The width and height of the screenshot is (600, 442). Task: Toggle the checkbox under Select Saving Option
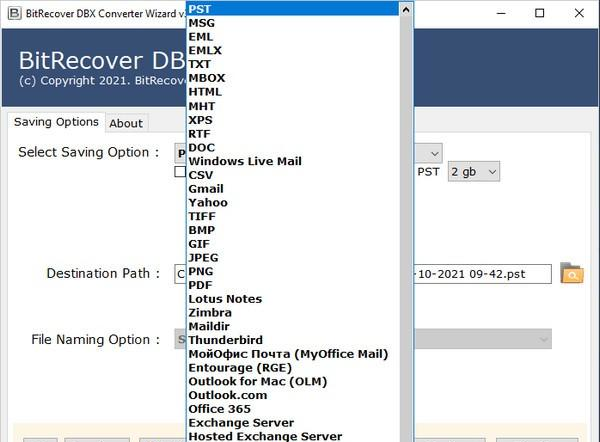point(180,171)
